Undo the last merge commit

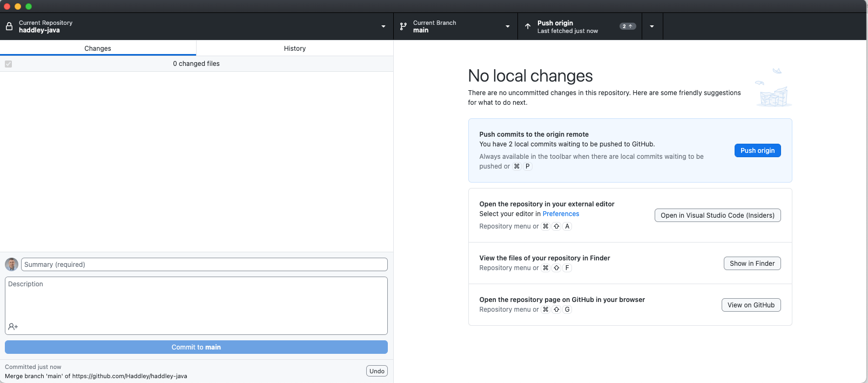[x=376, y=371]
